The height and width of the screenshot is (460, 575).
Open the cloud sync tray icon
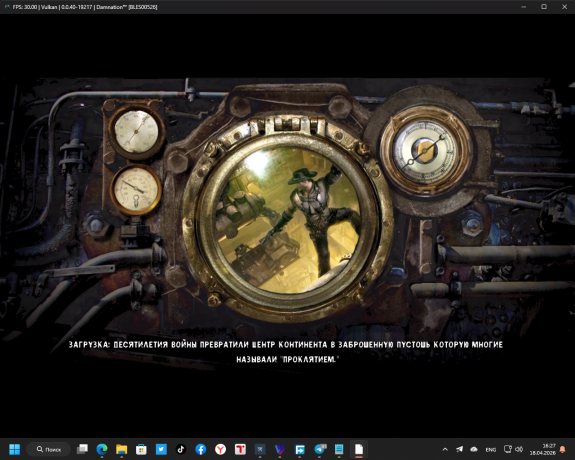pos(474,449)
